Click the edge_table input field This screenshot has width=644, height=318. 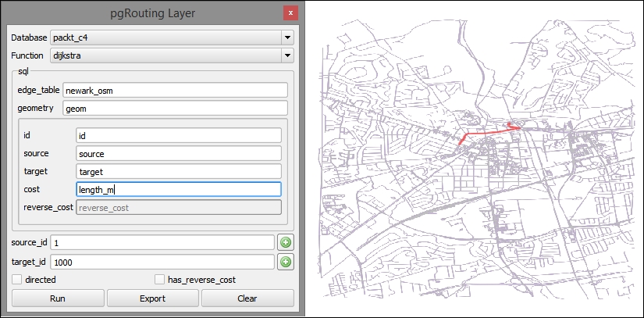pos(176,91)
